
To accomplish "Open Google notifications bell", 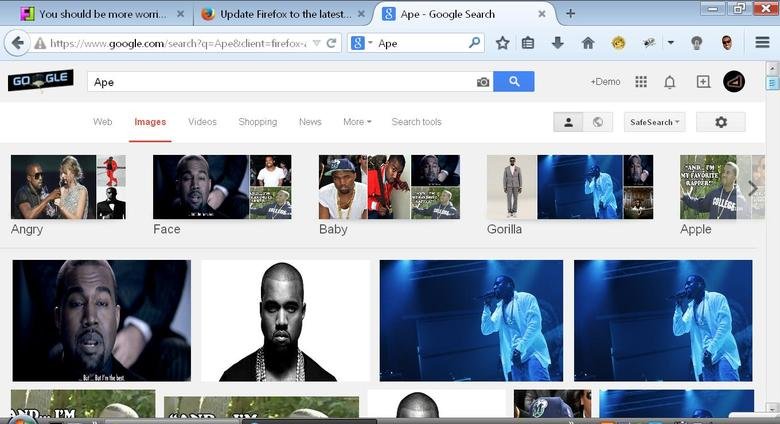I will pyautogui.click(x=670, y=82).
